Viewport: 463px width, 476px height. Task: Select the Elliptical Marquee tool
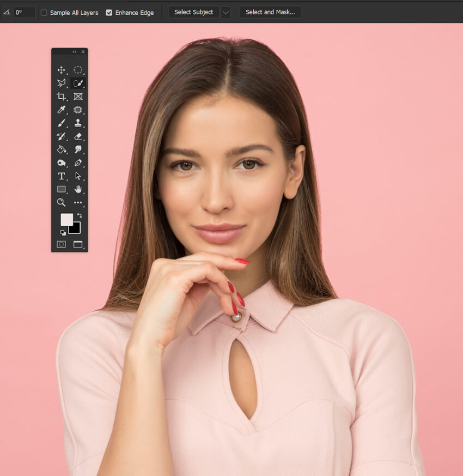pos(78,70)
